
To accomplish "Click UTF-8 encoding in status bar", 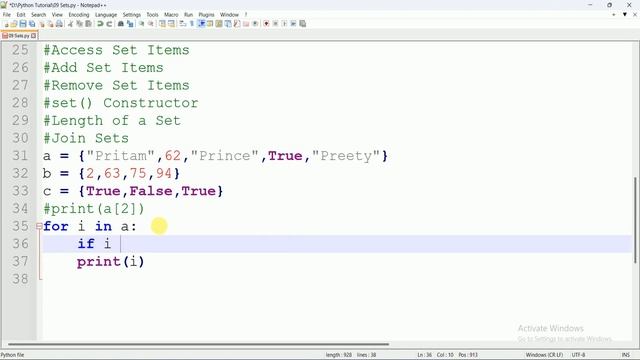I will [578, 355].
